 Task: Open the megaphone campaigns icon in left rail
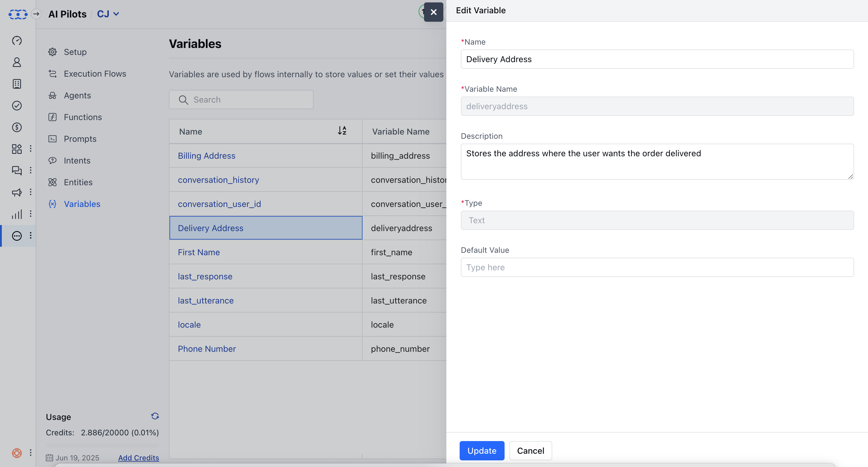coord(17,192)
